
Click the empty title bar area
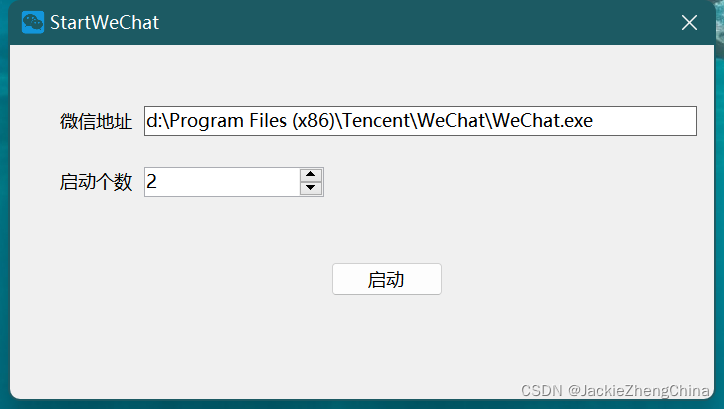tap(416, 22)
